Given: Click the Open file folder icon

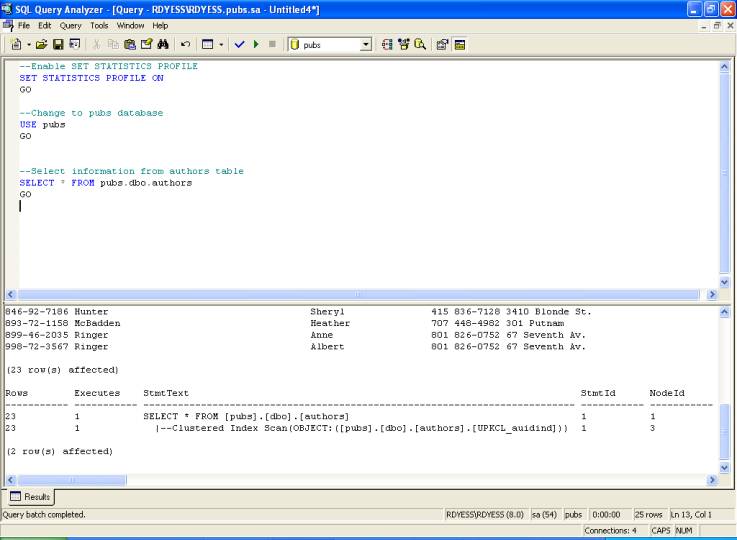Looking at the screenshot, I should (41, 45).
